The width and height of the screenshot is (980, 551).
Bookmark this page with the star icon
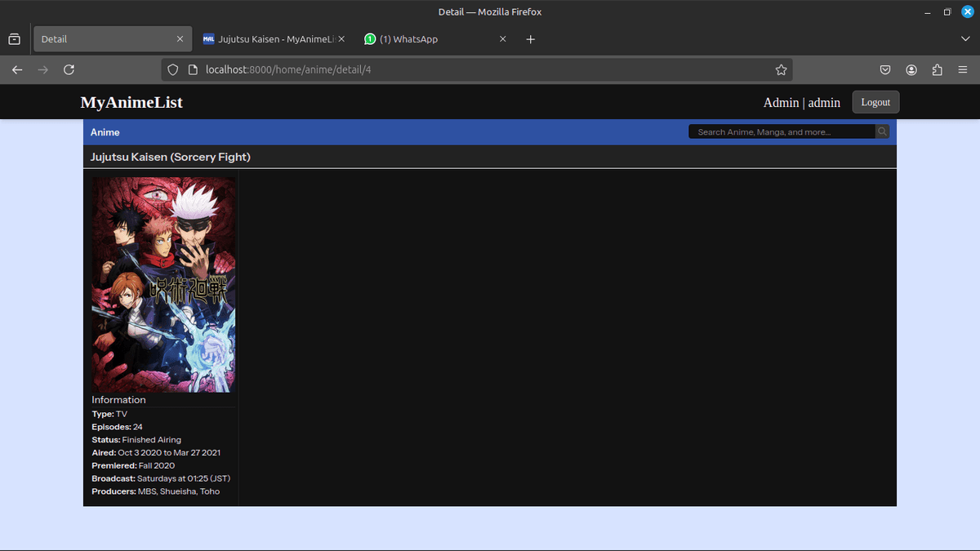(781, 69)
